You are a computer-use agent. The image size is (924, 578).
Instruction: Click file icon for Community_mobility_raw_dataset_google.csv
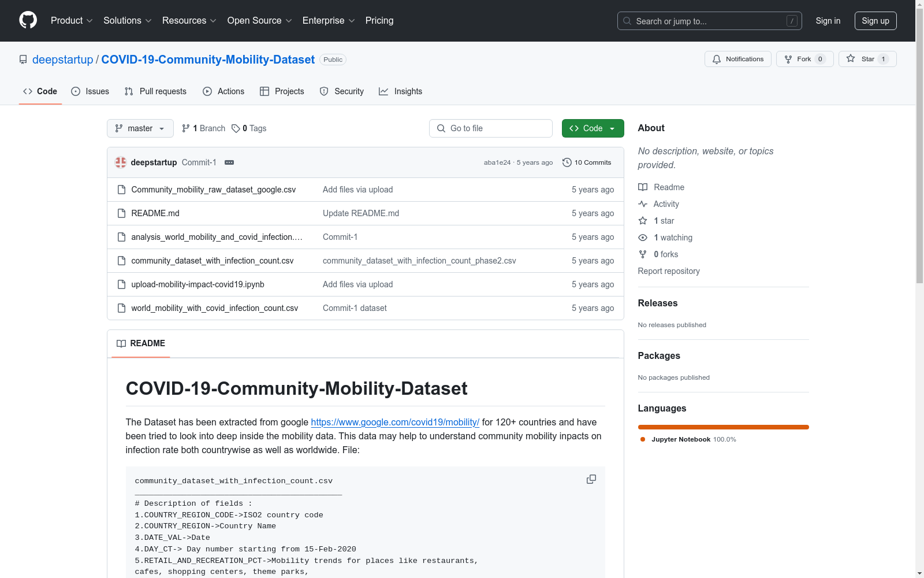point(121,190)
